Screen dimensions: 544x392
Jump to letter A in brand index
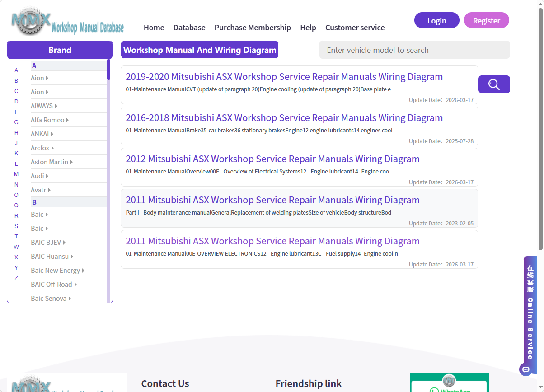coord(16,70)
